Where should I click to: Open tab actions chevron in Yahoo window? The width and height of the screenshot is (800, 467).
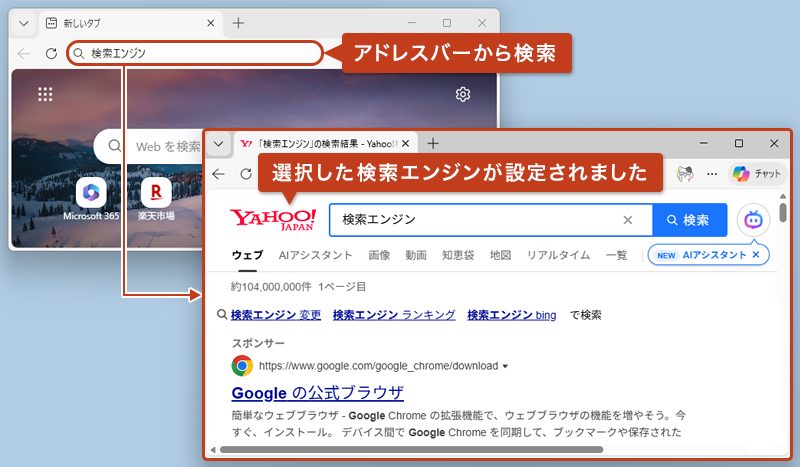tap(218, 143)
